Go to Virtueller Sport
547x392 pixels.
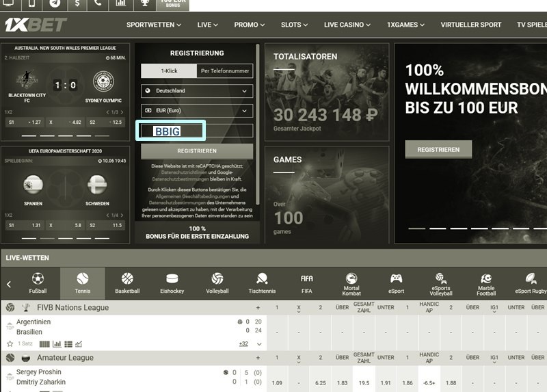[x=470, y=25]
